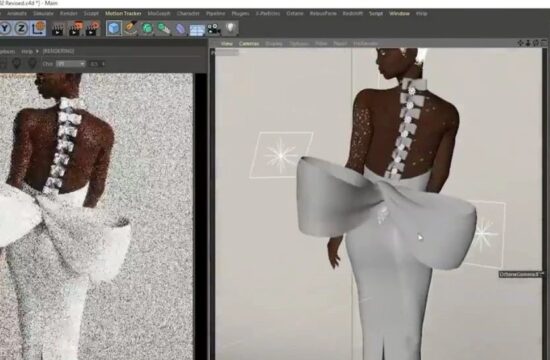Open the Light object icon
This screenshot has width=550, height=360.
230,28
